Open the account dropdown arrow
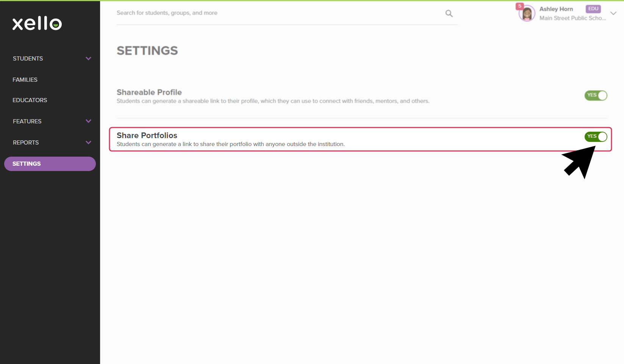This screenshot has height=364, width=624. (613, 13)
